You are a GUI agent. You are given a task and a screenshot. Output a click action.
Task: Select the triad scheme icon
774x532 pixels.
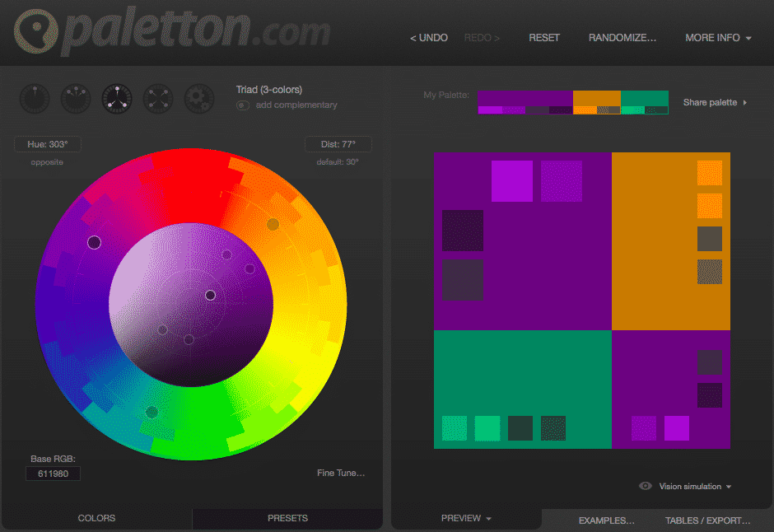point(116,98)
